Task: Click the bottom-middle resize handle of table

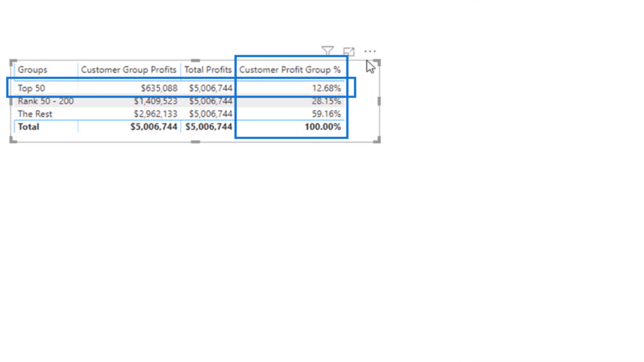Action: click(x=196, y=141)
